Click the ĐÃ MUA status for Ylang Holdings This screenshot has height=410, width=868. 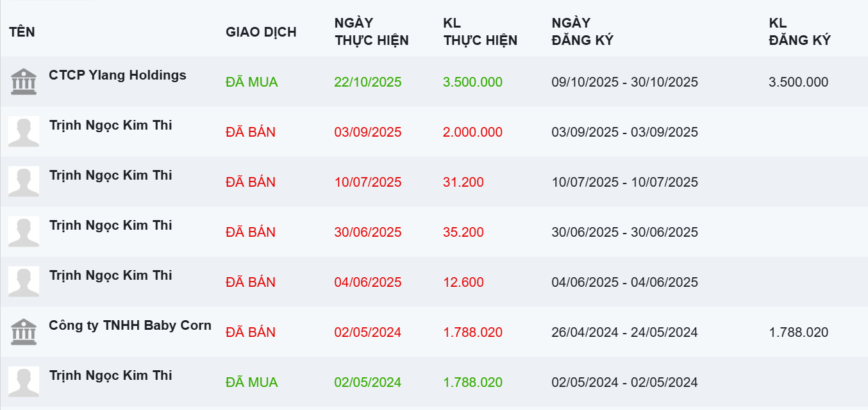tap(251, 82)
